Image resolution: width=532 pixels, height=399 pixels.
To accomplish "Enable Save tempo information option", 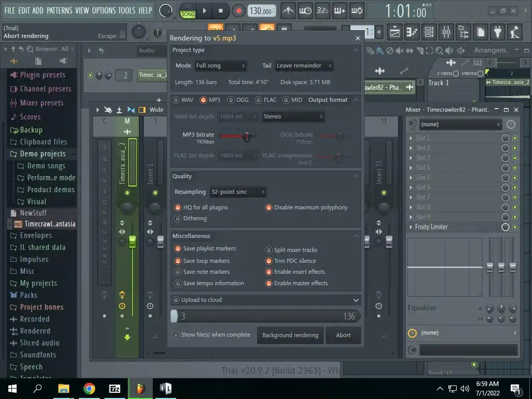I will 209,283.
